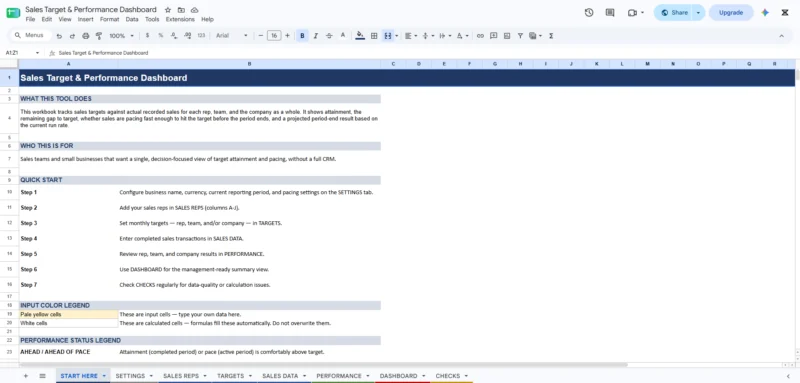Click the Share button
The height and width of the screenshot is (383, 800).
pyautogui.click(x=673, y=13)
